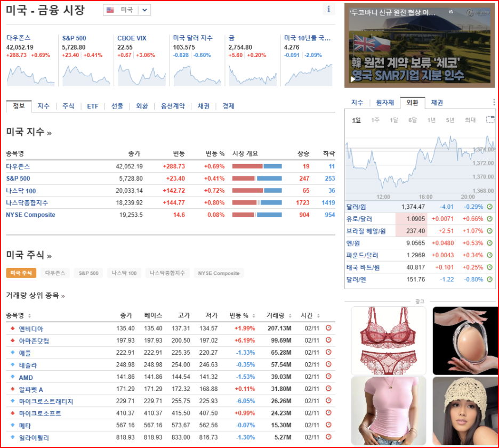
Task: Select the 원자재 tab in the sidebar widget
Action: coord(385,102)
